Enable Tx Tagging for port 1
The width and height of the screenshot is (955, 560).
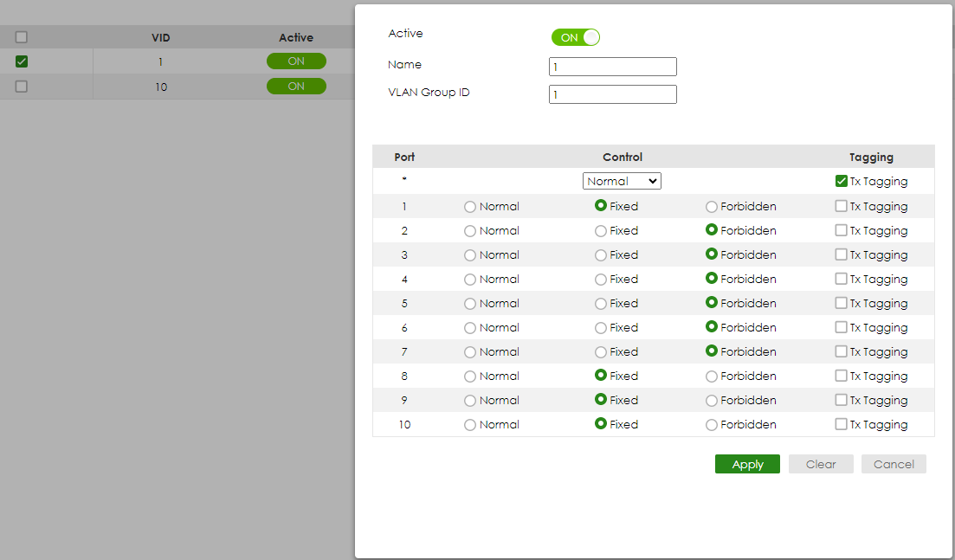841,206
